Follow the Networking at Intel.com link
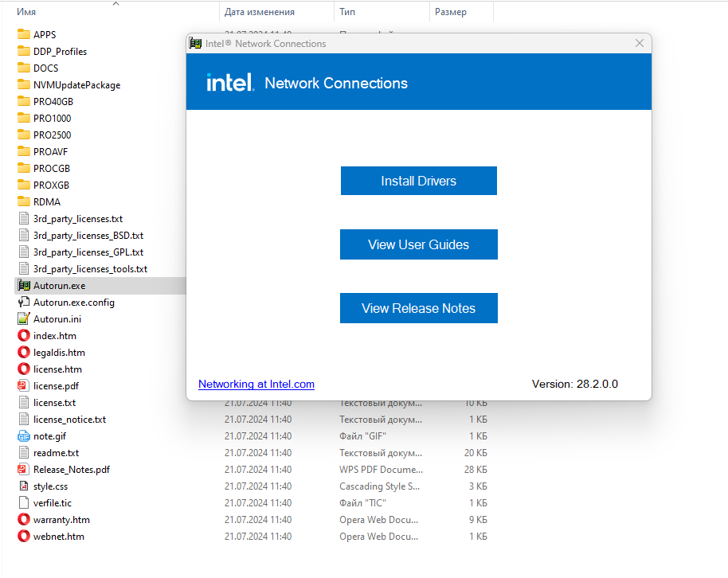This screenshot has height=578, width=728. tap(256, 384)
